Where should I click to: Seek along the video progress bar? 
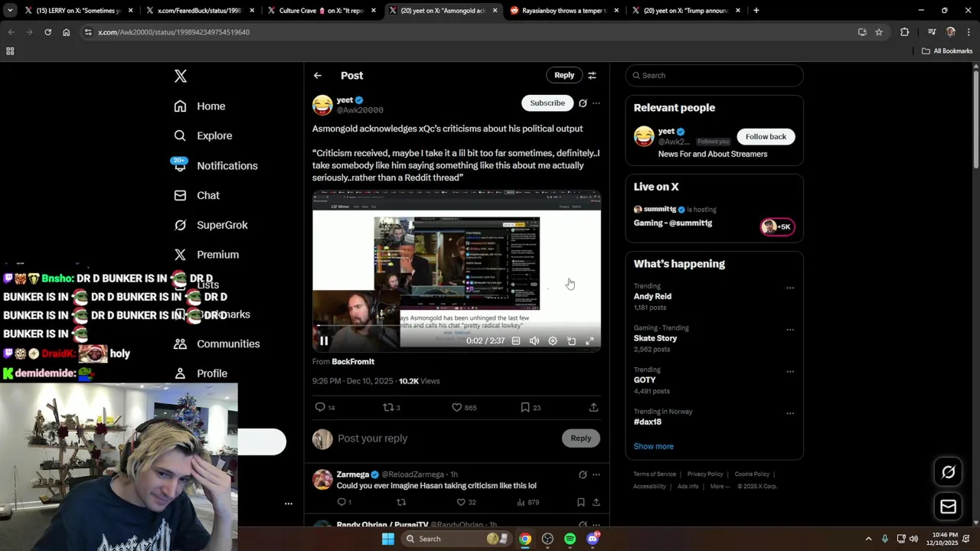coord(456,326)
